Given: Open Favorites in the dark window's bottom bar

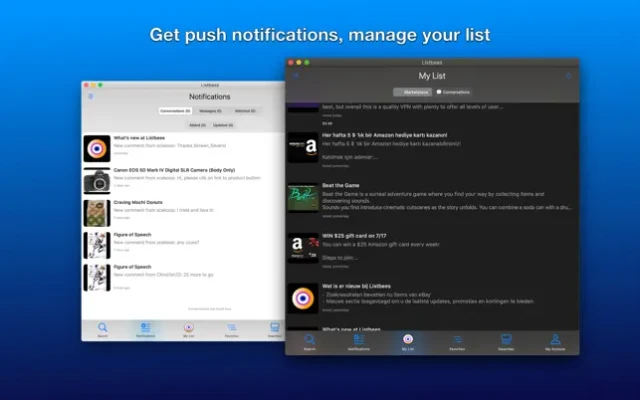Looking at the screenshot, I should coord(457,342).
